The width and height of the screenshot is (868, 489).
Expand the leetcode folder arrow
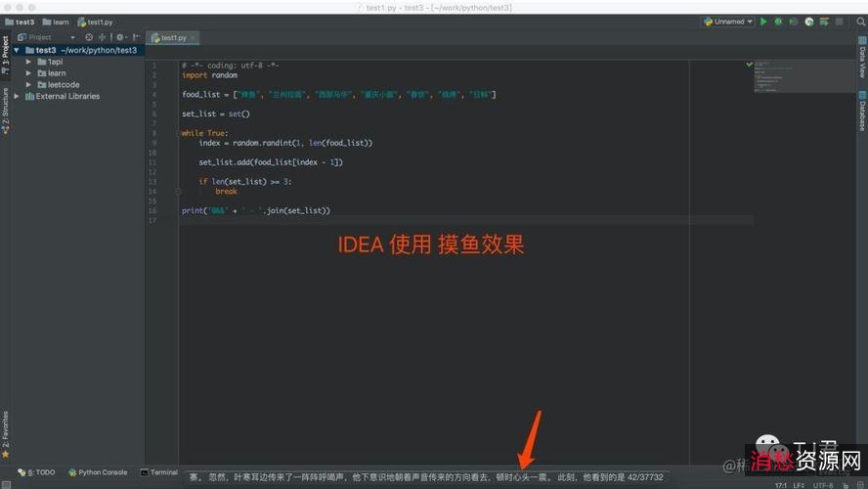[x=28, y=85]
